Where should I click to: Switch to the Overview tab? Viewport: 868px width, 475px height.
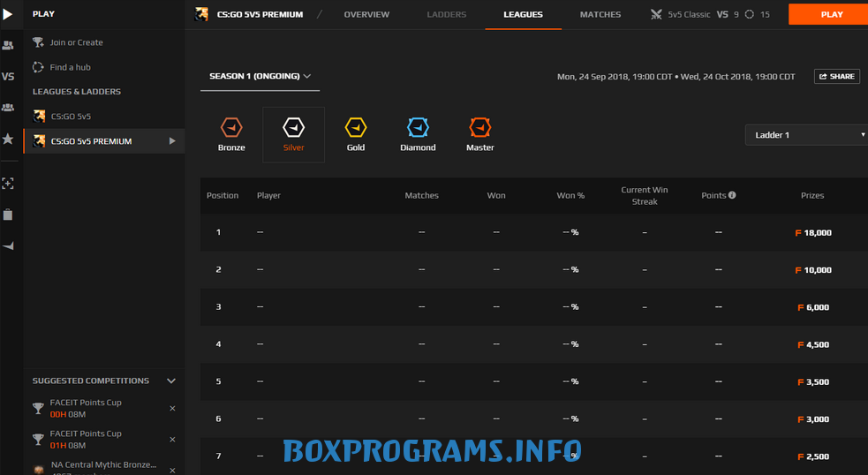(x=366, y=15)
